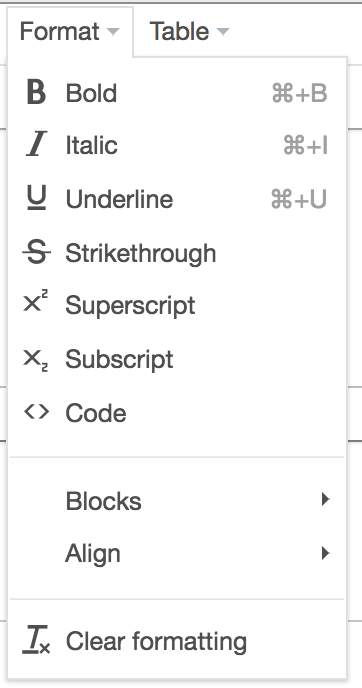Choose the Strikethrough text label
The width and height of the screenshot is (362, 688).
coord(141,253)
